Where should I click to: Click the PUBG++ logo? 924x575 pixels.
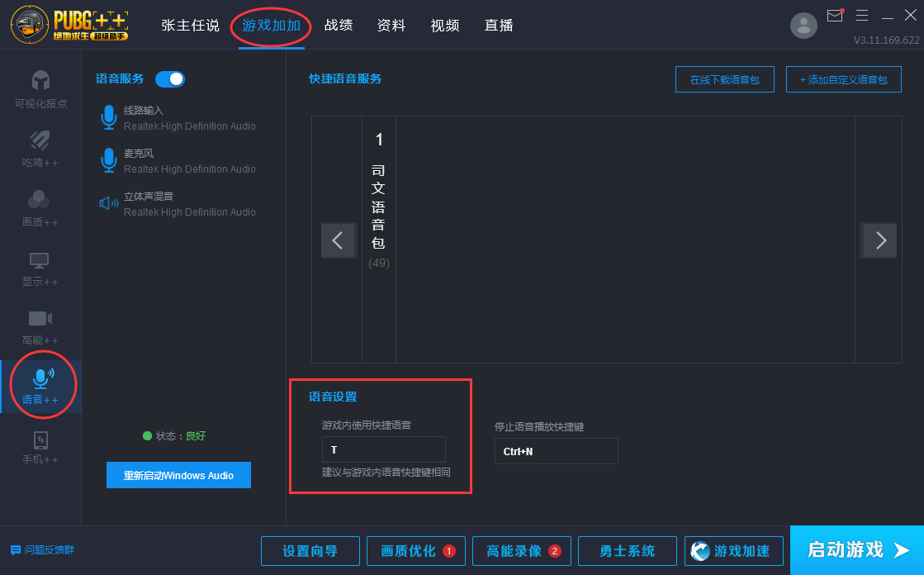click(69, 25)
